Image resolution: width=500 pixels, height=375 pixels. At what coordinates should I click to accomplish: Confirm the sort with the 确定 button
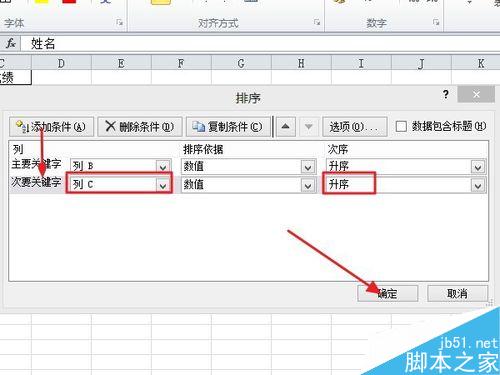coord(387,294)
